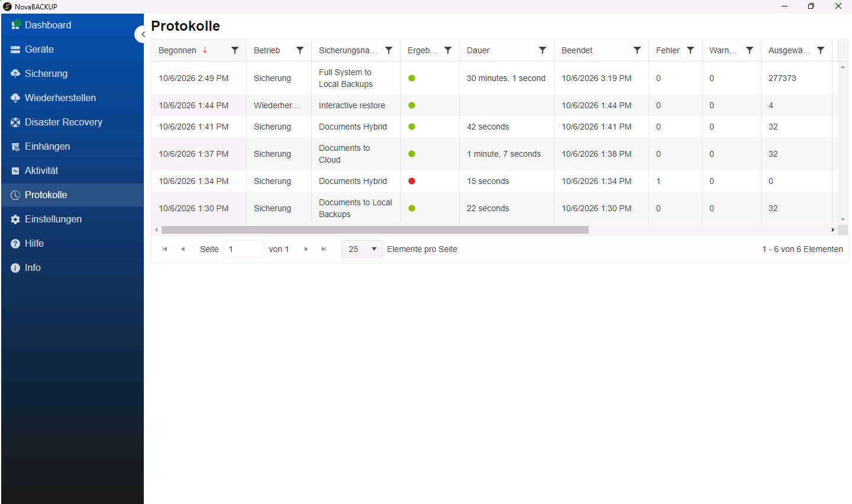Open the filter for the Warnungen column

[x=750, y=50]
